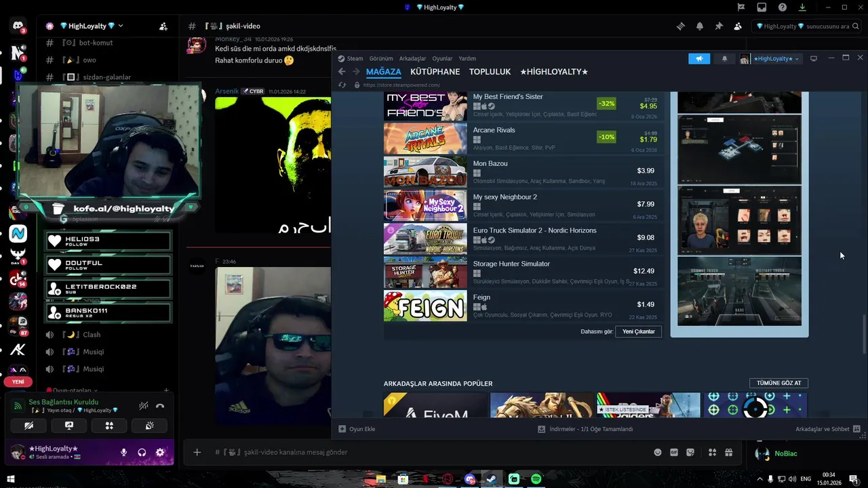Viewport: 868px width, 488px height.
Task: Open Euro Truck Simulator 2 Nordic Horizons entry
Action: click(522, 239)
